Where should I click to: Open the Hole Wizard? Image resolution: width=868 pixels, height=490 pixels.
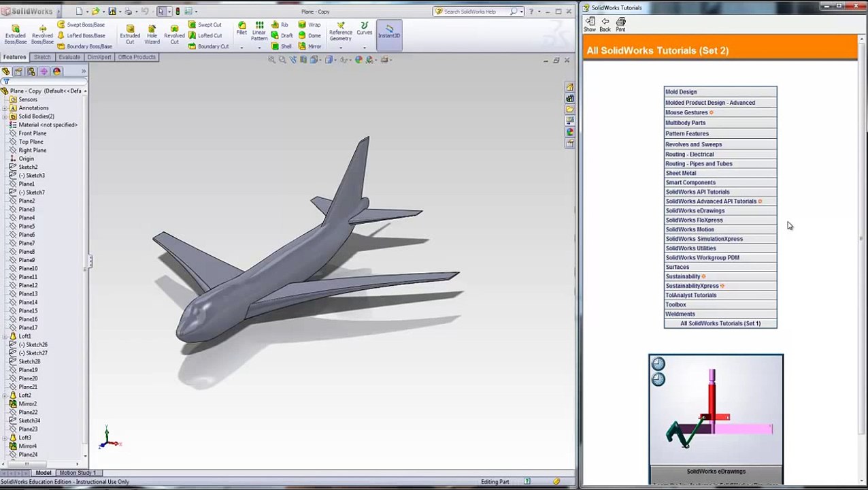click(152, 34)
